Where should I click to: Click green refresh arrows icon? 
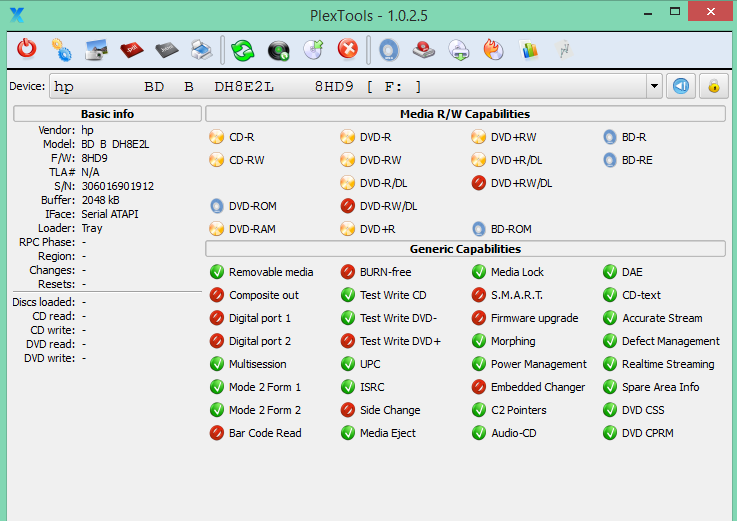243,50
